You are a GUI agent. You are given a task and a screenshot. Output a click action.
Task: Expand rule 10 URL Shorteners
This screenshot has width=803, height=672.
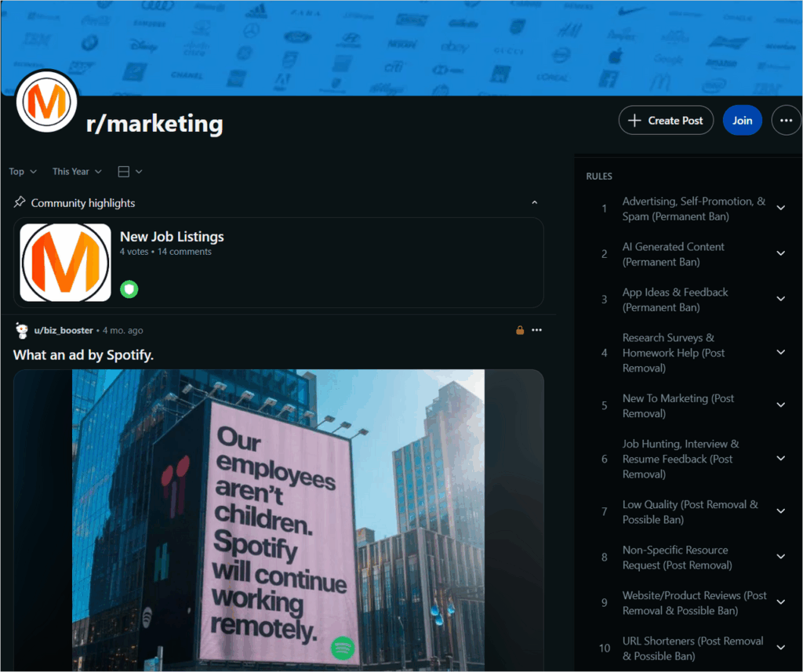click(x=781, y=648)
